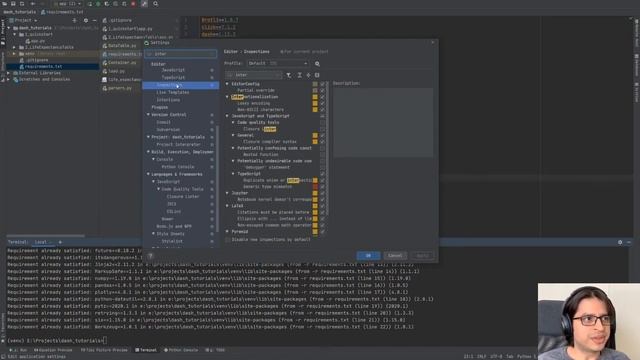The image size is (640, 360).
Task: Open the Python Console tool tab
Action: [181, 350]
